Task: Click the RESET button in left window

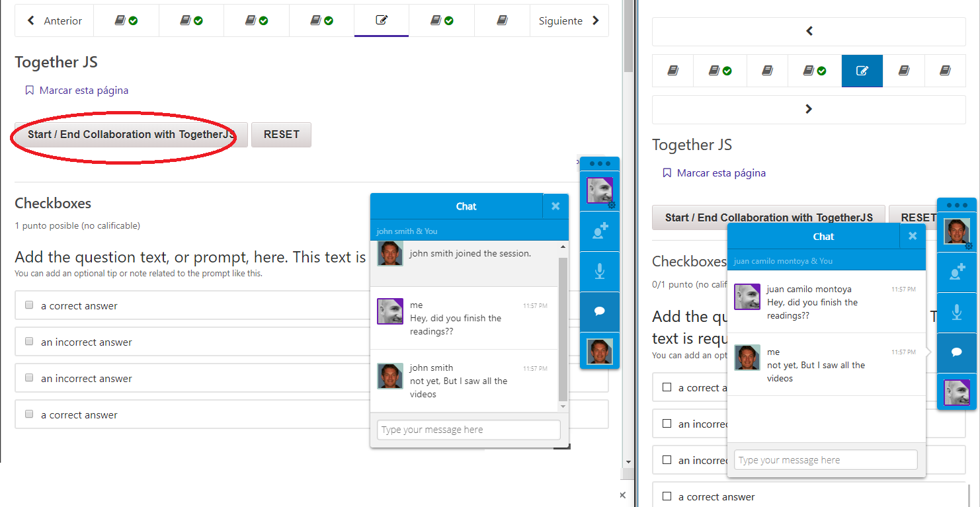Action: [281, 134]
